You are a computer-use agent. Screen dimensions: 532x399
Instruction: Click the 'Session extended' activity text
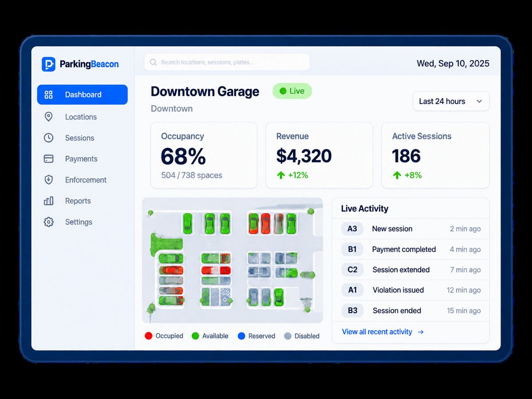401,270
